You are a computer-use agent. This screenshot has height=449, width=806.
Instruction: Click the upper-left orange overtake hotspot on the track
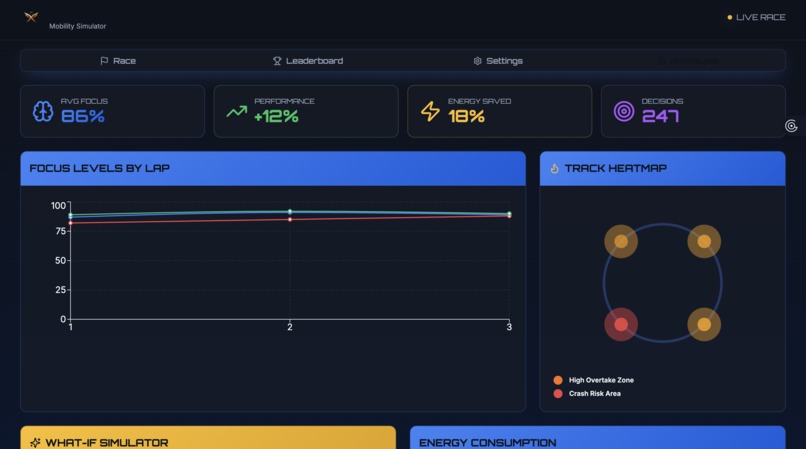tap(621, 241)
